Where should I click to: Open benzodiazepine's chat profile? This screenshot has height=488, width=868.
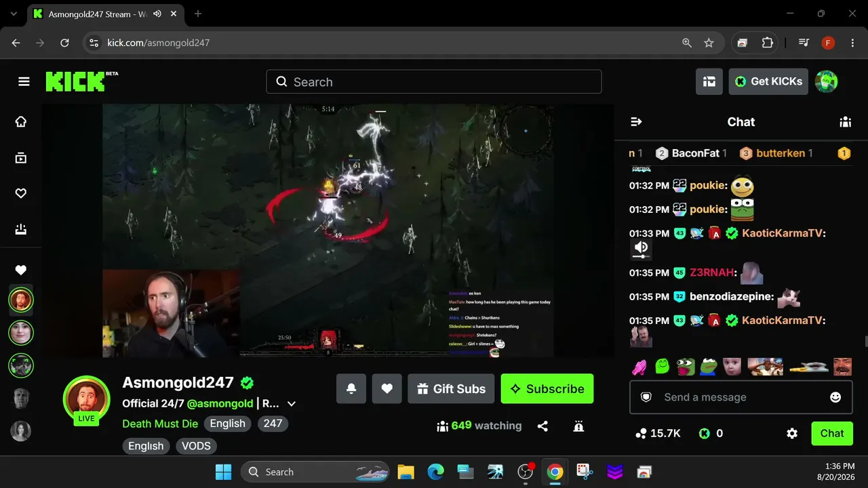(x=732, y=296)
